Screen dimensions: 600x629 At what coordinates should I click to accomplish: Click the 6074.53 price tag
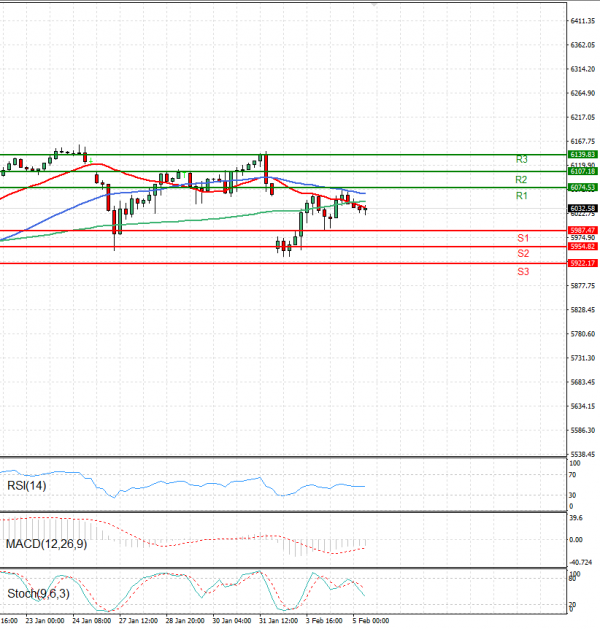(583, 187)
